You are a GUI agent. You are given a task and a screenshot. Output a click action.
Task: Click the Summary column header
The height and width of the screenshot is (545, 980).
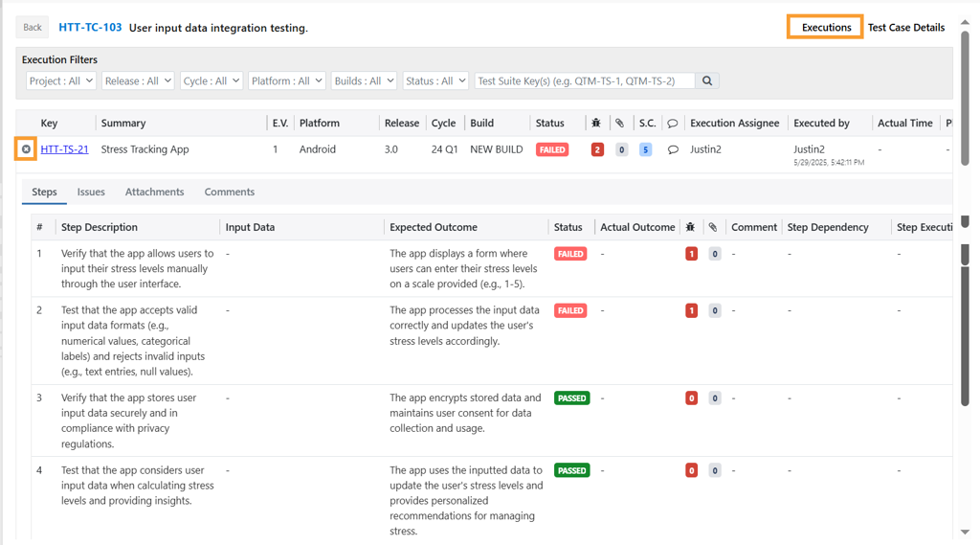123,124
